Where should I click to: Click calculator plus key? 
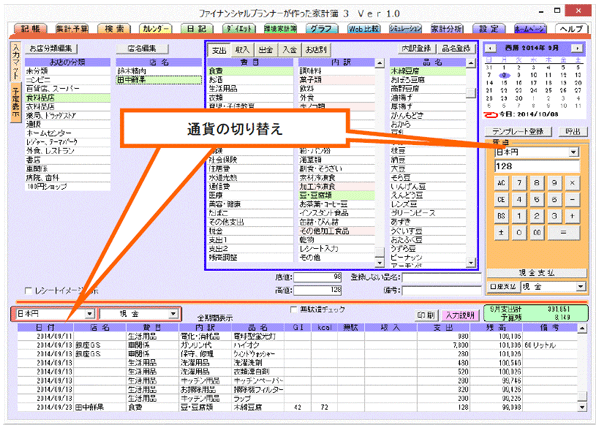572,216
